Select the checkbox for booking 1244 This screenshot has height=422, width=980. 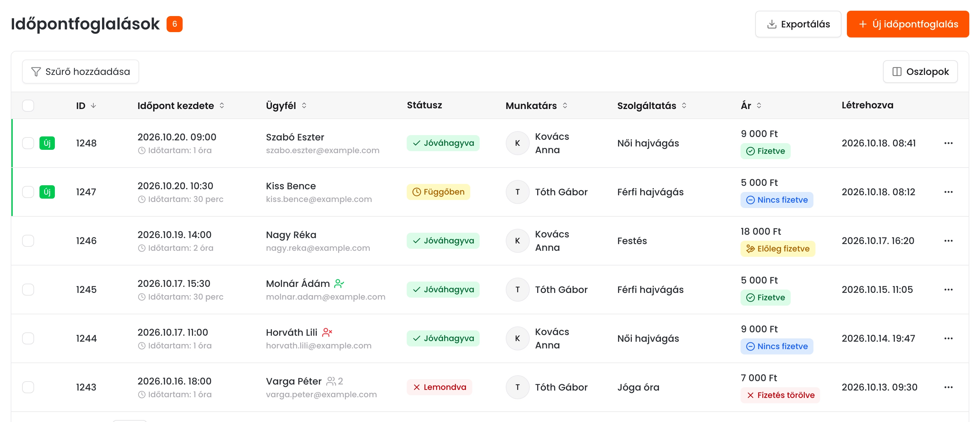pyautogui.click(x=28, y=338)
